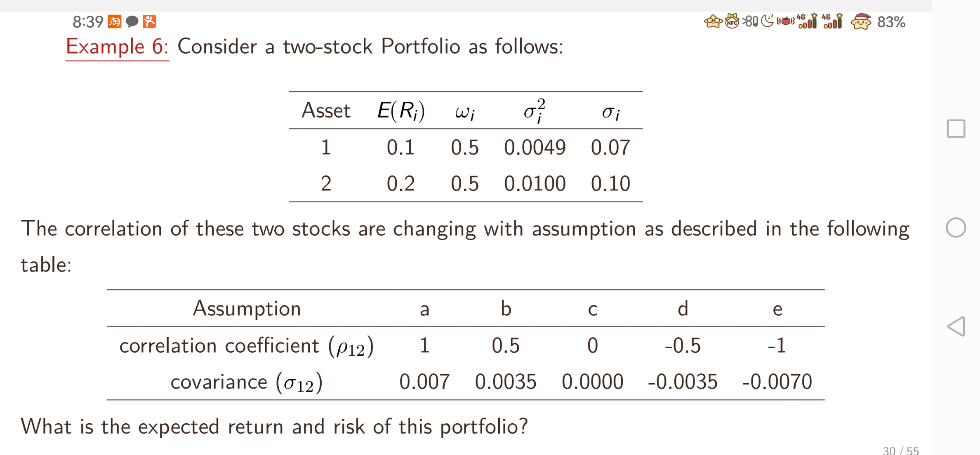Viewport: 980px width, 455px height.
Task: Tap the Taobao notification icon
Action: coord(114,21)
